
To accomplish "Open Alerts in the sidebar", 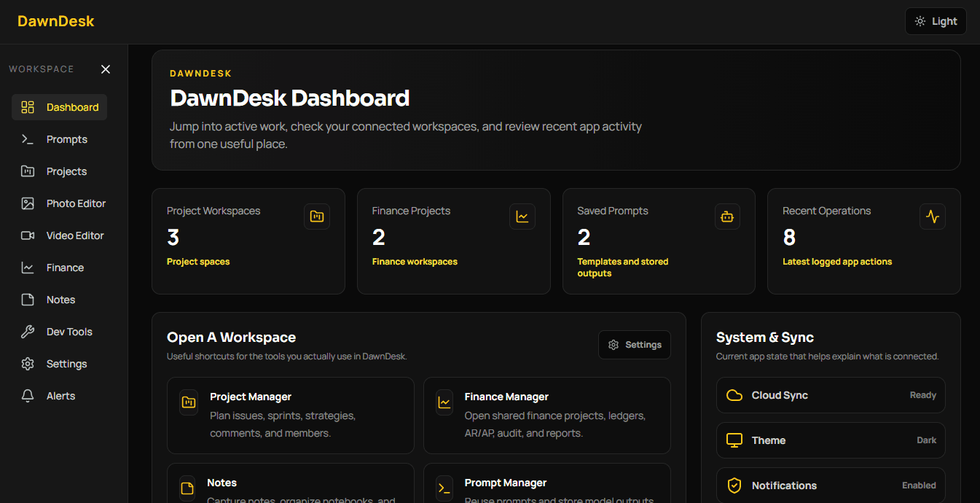I will [x=59, y=396].
